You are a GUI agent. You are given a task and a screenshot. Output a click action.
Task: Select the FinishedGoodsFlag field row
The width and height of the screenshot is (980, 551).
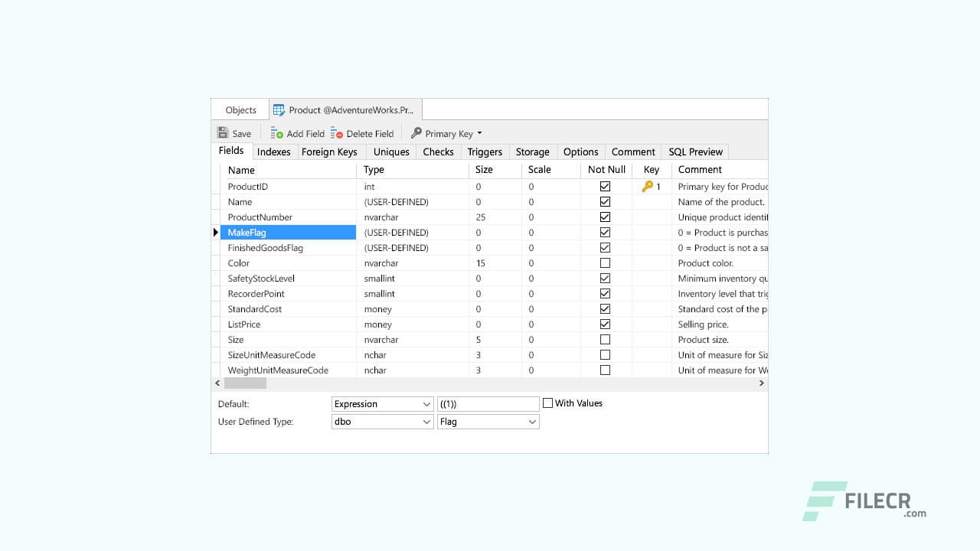[265, 247]
